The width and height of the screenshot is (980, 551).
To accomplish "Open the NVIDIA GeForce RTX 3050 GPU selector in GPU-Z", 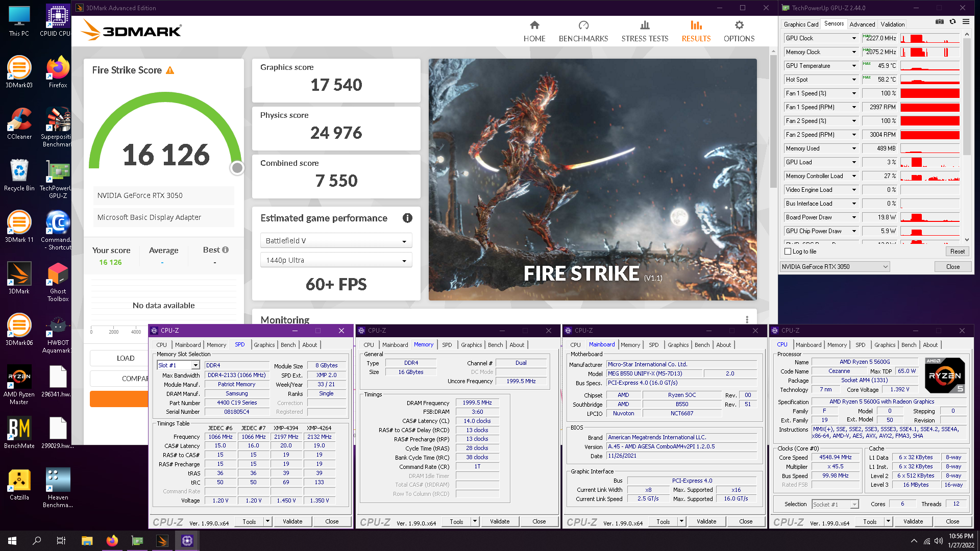I will (x=835, y=267).
